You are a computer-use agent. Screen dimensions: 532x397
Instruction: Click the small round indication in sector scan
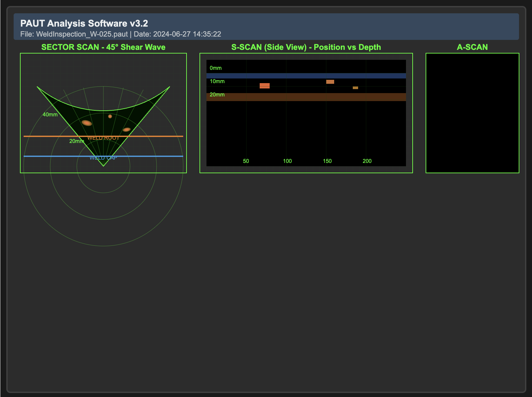tap(110, 116)
